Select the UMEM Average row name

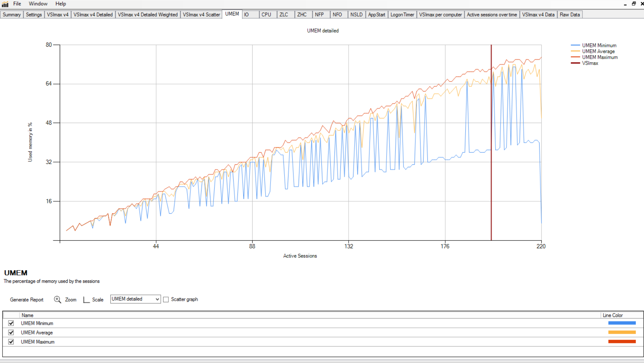click(37, 332)
